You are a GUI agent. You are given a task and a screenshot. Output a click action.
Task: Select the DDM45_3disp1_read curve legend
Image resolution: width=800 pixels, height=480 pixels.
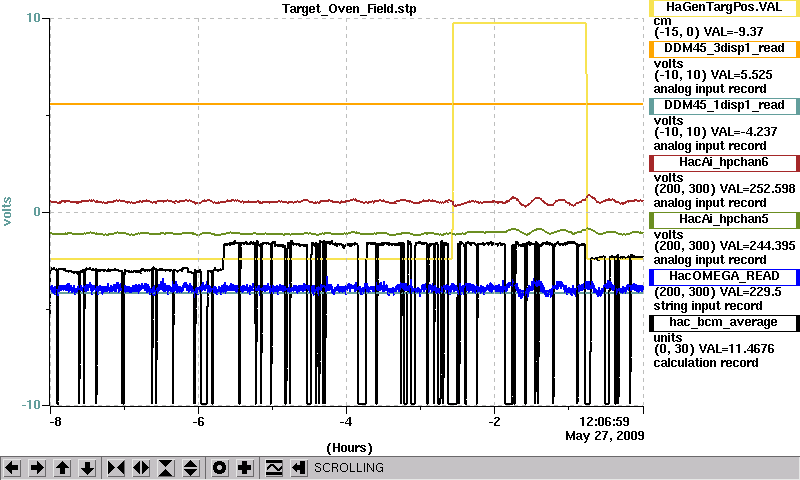pyautogui.click(x=724, y=48)
